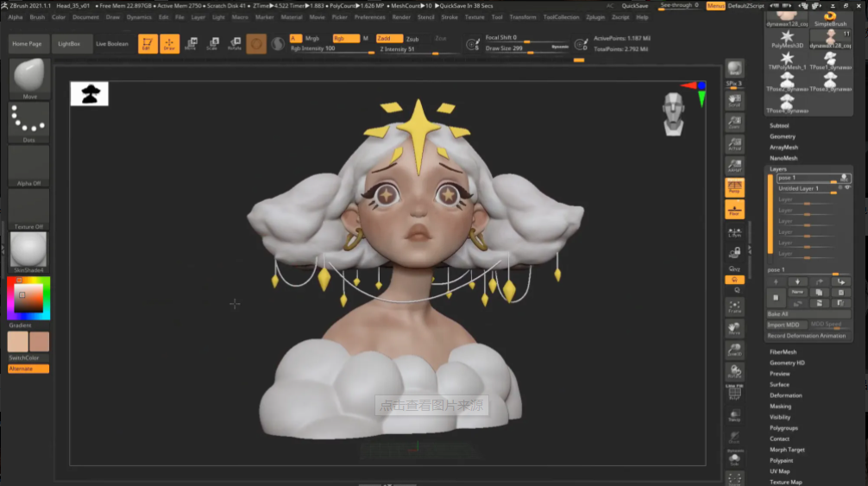Expand the Geometry section
The height and width of the screenshot is (486, 868).
click(x=783, y=136)
